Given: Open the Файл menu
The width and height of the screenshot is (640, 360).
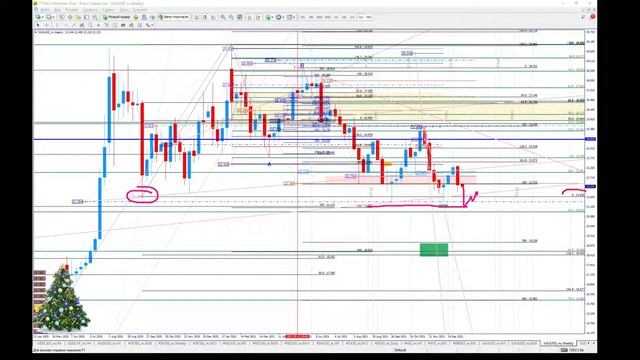Looking at the screenshot, I should 44,9.
